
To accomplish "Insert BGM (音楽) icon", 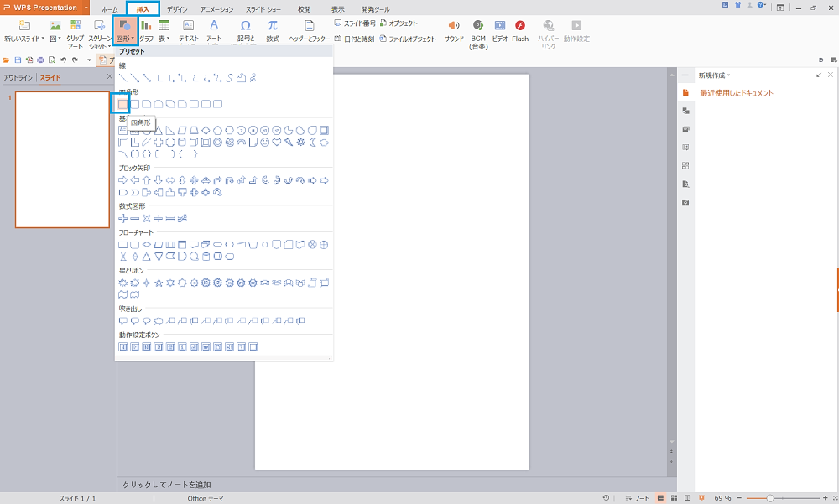I will click(x=478, y=34).
